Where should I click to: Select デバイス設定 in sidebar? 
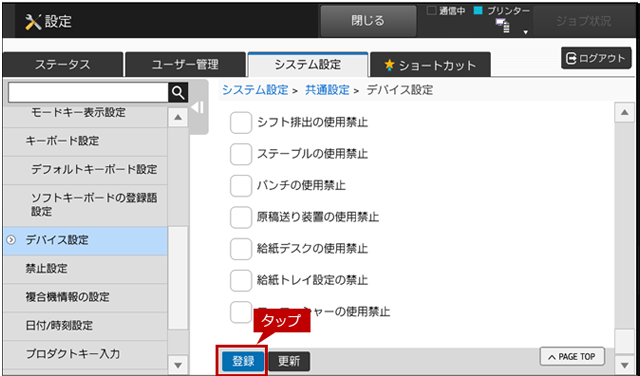coord(85,240)
